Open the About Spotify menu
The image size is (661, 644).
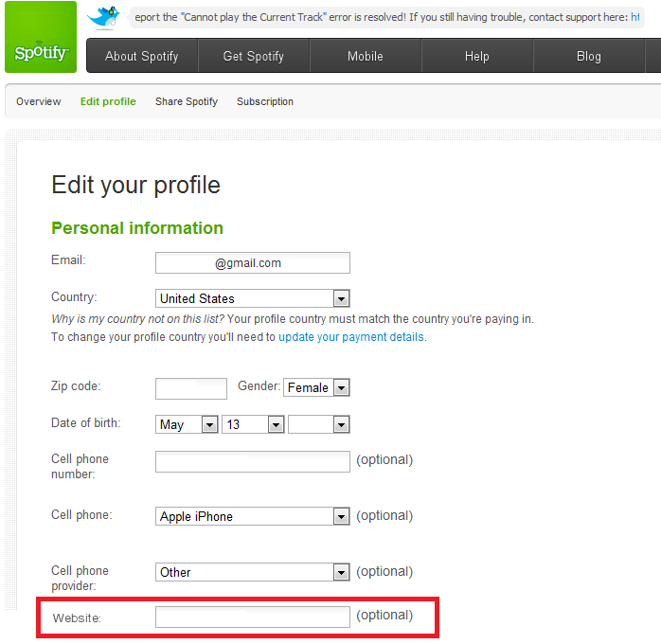[142, 56]
